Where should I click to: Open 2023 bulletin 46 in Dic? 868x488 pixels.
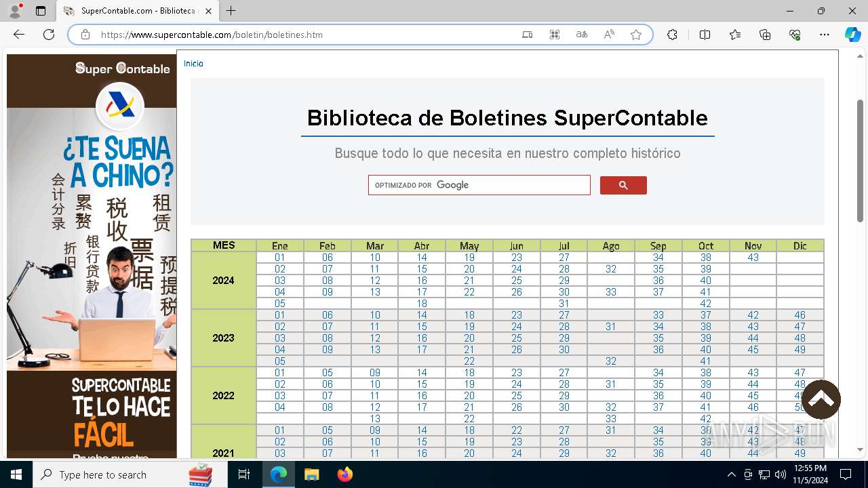point(800,315)
